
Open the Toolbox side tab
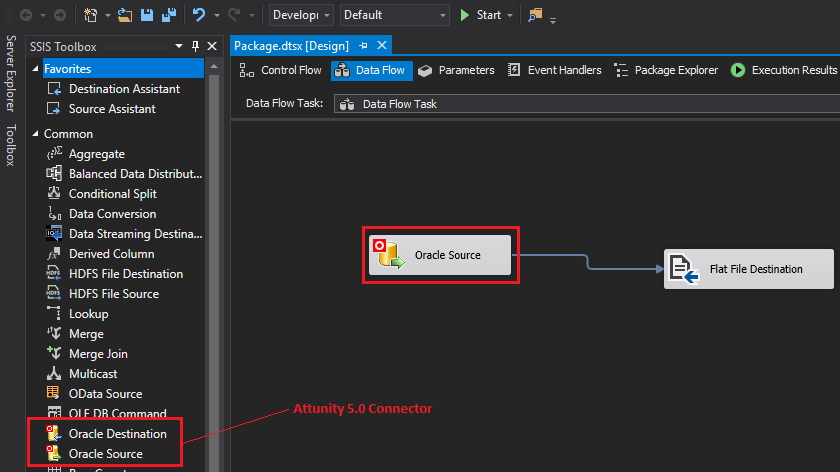[10, 145]
